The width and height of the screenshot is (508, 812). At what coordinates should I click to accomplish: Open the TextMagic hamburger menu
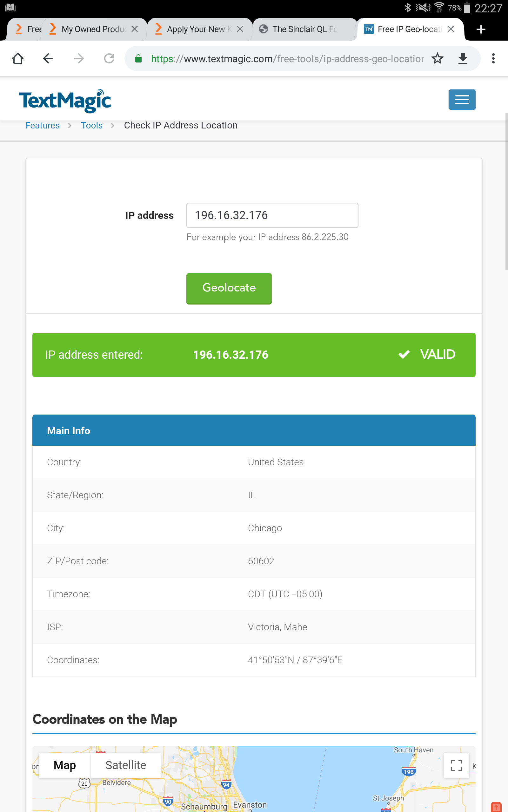click(462, 99)
